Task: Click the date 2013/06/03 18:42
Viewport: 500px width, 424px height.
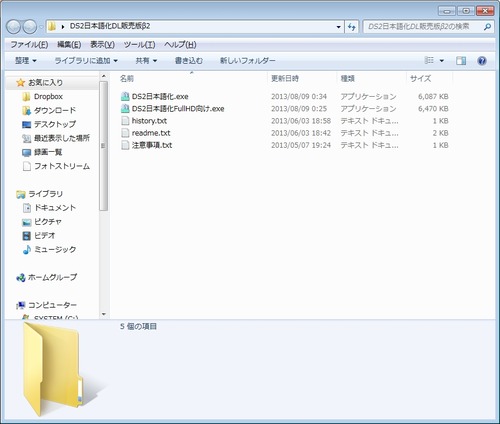Action: coord(301,133)
